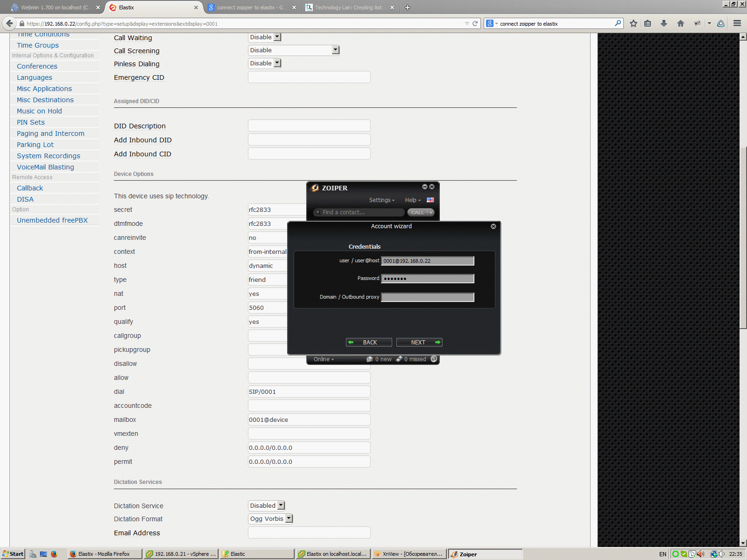Click the Zoiper Password field
747x560 pixels.
428,279
